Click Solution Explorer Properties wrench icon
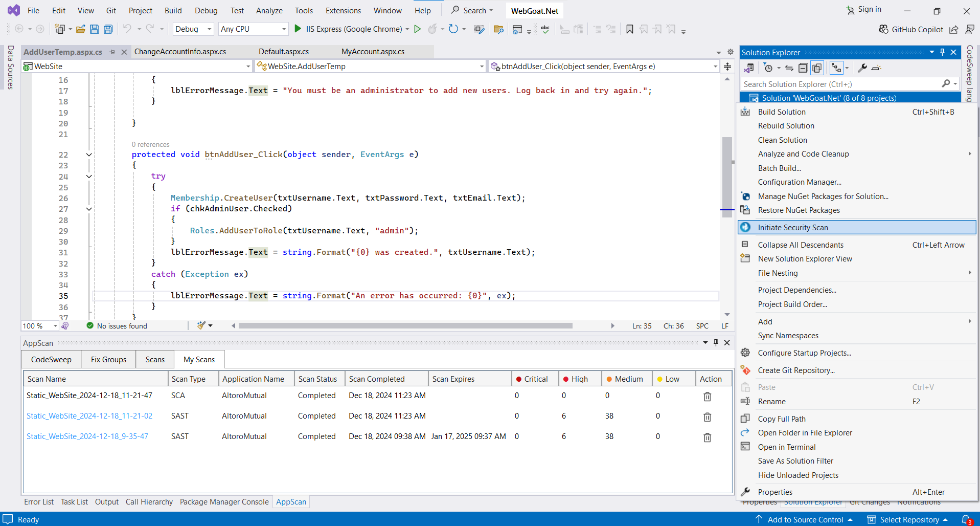This screenshot has width=980, height=526. coord(862,68)
